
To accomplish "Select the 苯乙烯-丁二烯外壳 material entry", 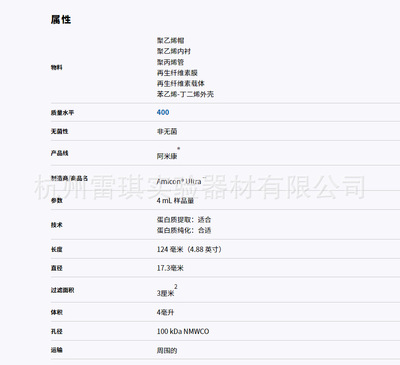I will tap(185, 94).
